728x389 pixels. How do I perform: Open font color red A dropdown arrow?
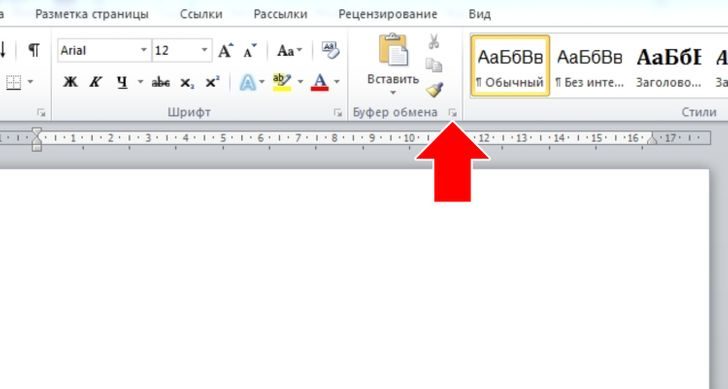(337, 83)
